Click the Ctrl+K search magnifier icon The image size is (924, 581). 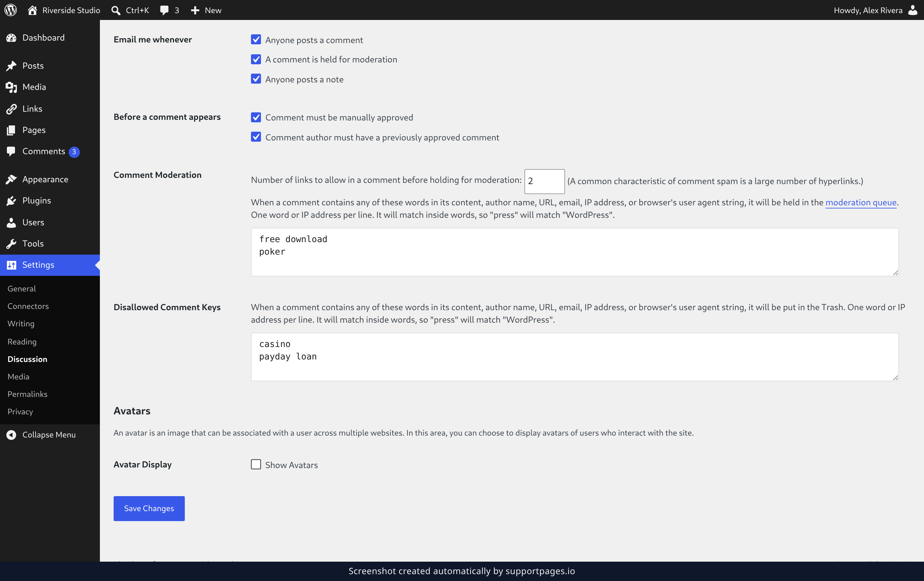tap(116, 10)
